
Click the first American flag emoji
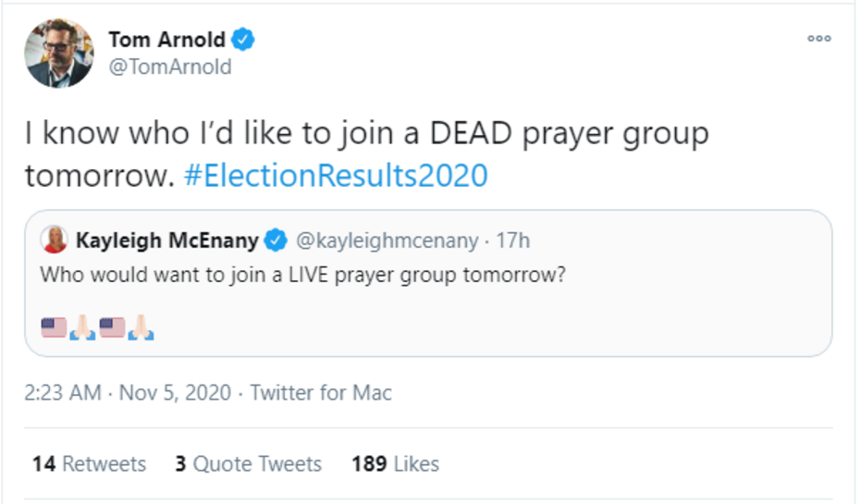click(54, 327)
